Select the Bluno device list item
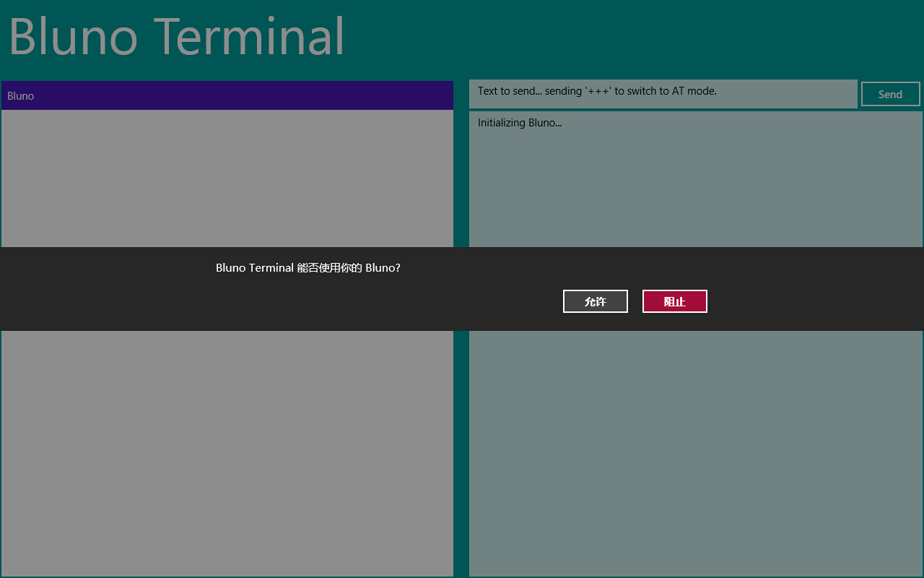 tap(227, 95)
